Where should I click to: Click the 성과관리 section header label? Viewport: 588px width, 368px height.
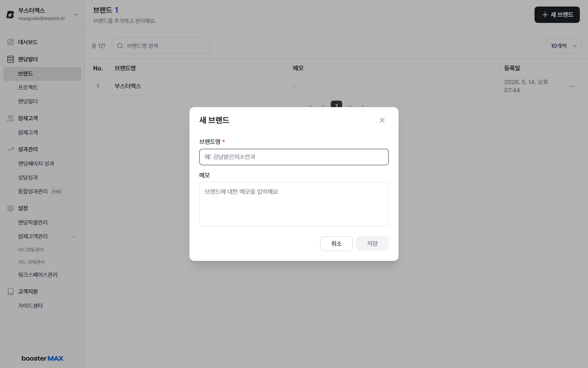28,149
